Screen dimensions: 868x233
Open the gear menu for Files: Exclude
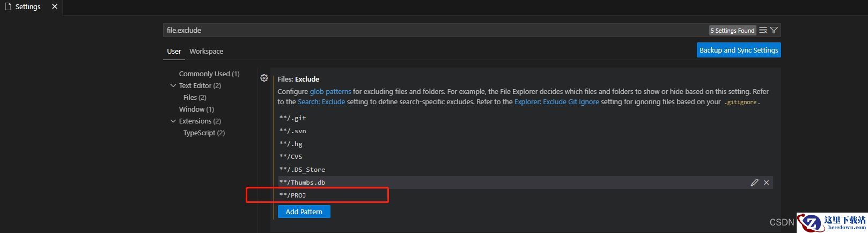pyautogui.click(x=264, y=78)
